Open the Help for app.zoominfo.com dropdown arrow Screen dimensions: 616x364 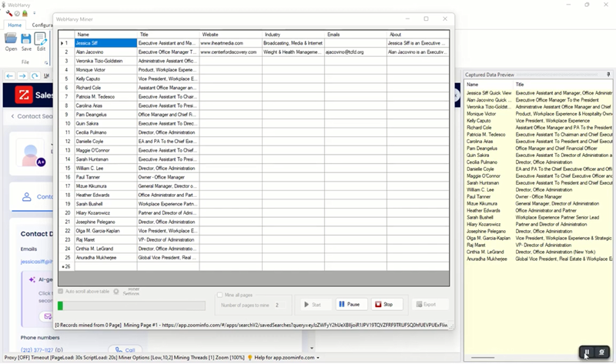tap(318, 359)
